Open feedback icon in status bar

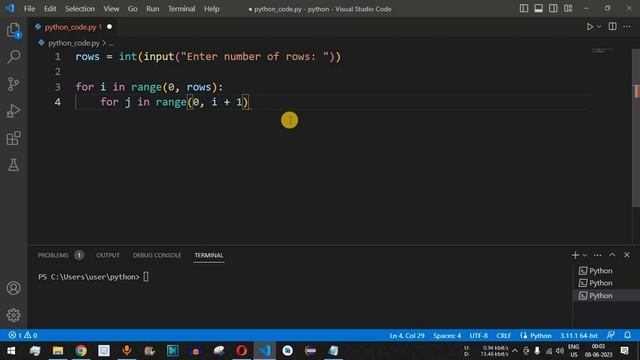[611, 335]
